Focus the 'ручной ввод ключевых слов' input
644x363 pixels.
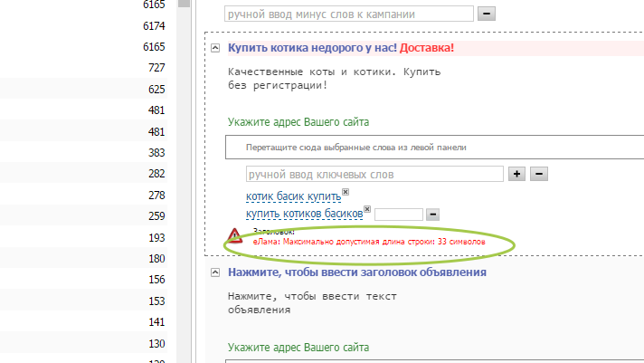tap(374, 174)
